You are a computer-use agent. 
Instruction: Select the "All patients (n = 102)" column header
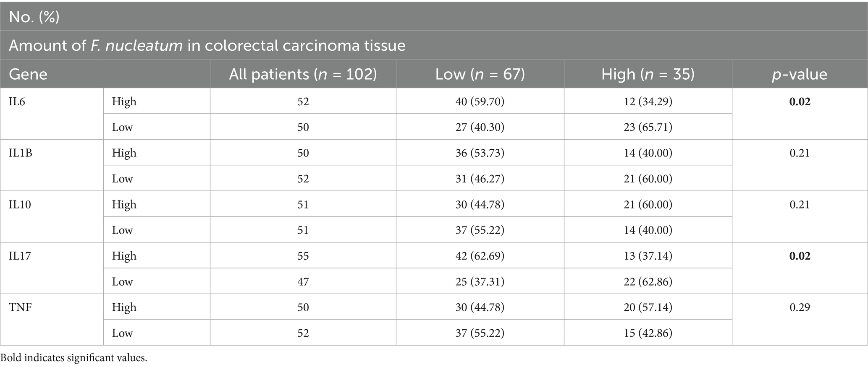point(303,74)
